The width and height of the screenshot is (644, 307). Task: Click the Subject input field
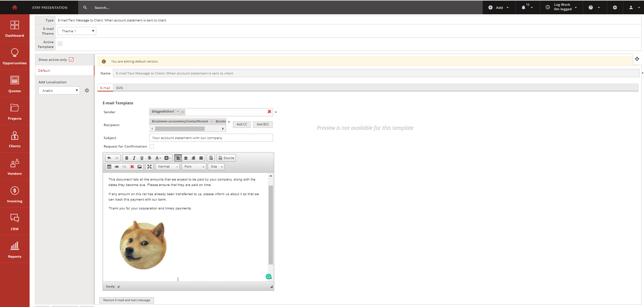point(211,138)
